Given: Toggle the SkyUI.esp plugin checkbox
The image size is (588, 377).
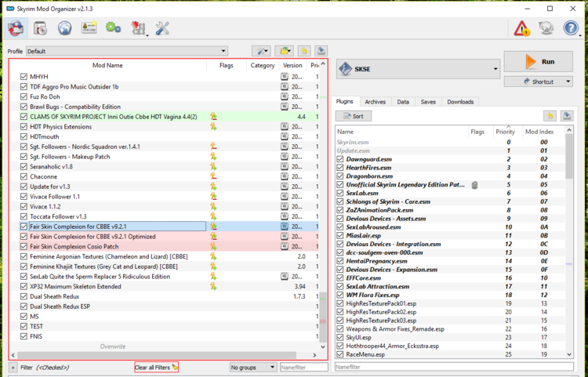Looking at the screenshot, I should click(340, 338).
